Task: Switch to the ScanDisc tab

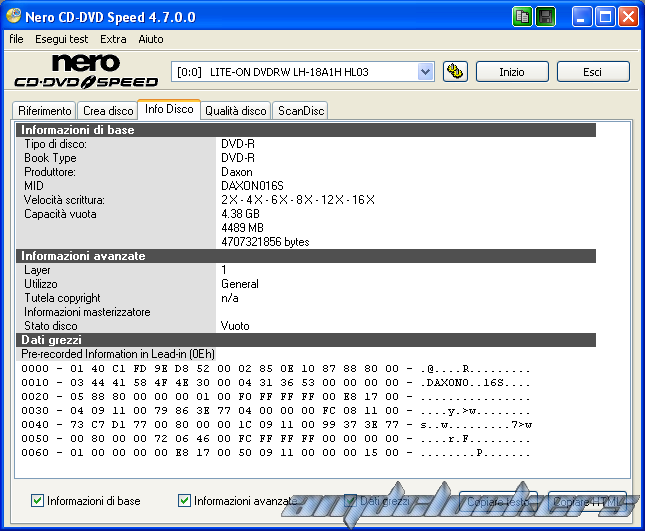Action: pos(300,111)
